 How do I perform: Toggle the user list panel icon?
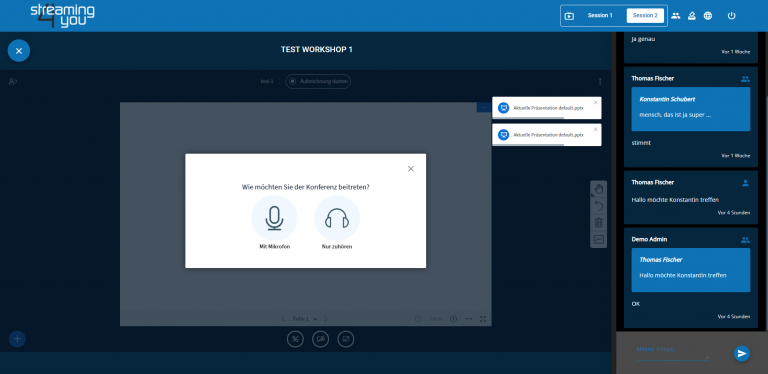point(13,81)
